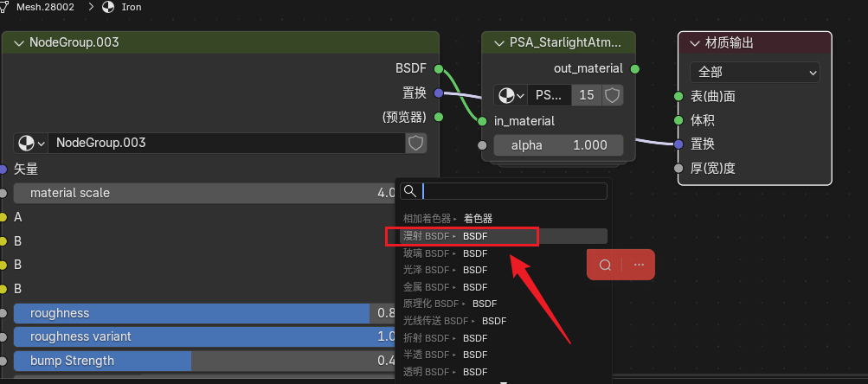Choose 原理化 BSDF in the list

(448, 304)
